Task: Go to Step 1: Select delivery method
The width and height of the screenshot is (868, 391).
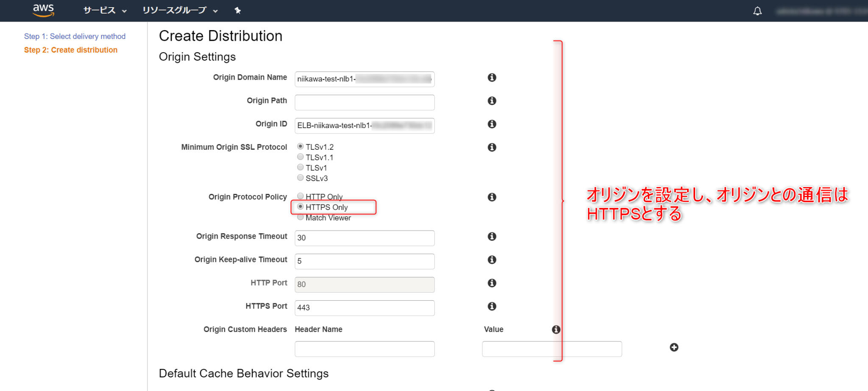Action: click(x=75, y=36)
